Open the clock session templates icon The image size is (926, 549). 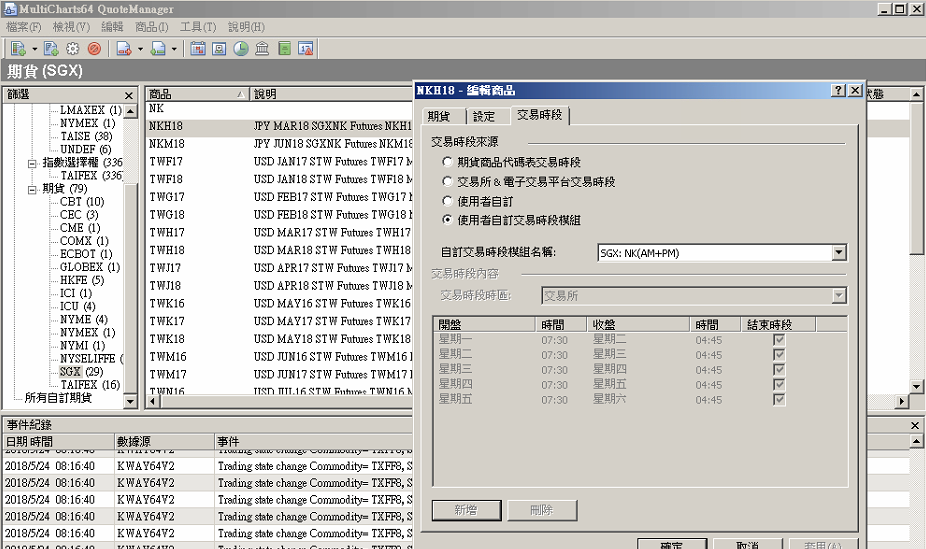pos(241,48)
